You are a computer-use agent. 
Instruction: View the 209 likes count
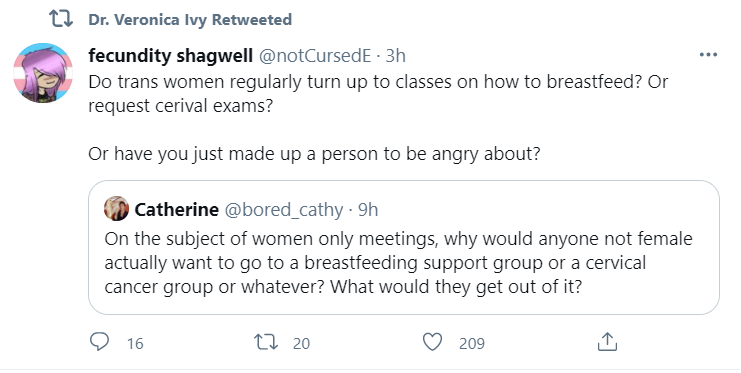pyautogui.click(x=472, y=343)
